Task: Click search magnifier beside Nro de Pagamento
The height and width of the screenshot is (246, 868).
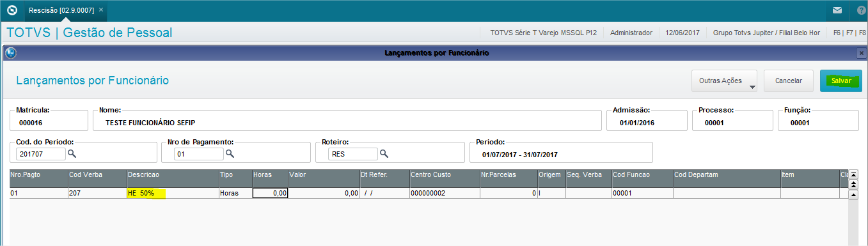Action: [x=230, y=153]
